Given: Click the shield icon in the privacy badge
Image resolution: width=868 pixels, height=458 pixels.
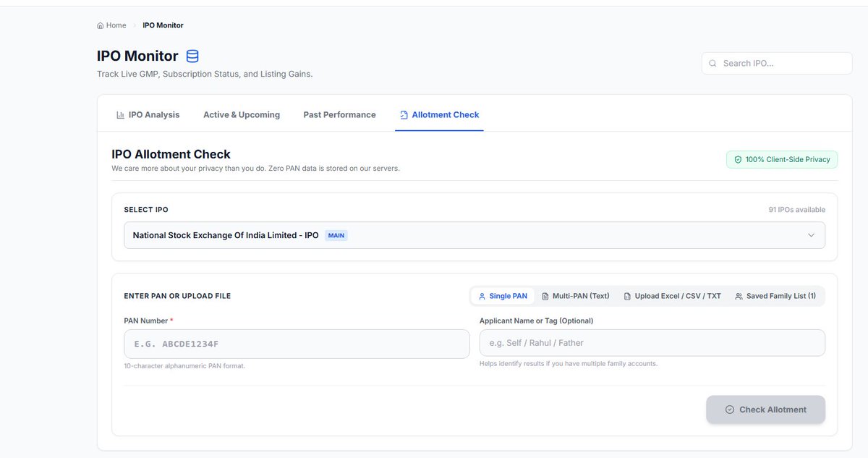Looking at the screenshot, I should (738, 159).
